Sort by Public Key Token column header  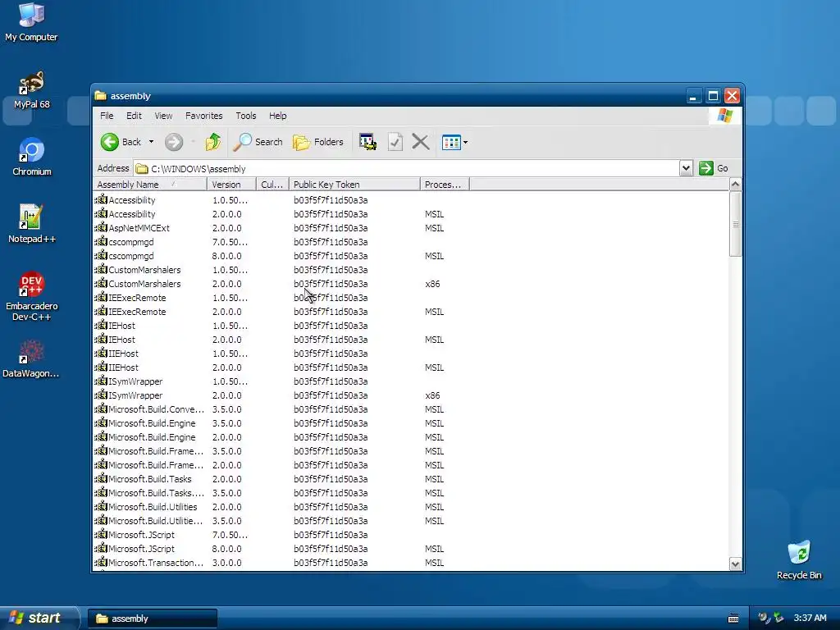point(354,185)
